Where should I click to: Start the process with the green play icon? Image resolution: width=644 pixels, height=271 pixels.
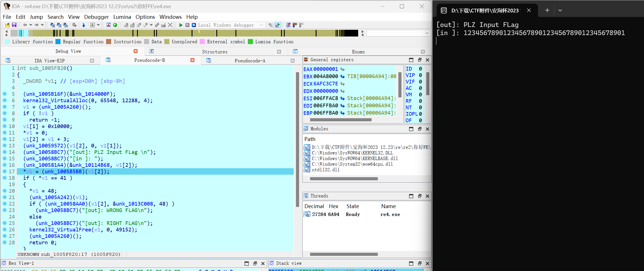pyautogui.click(x=181, y=25)
